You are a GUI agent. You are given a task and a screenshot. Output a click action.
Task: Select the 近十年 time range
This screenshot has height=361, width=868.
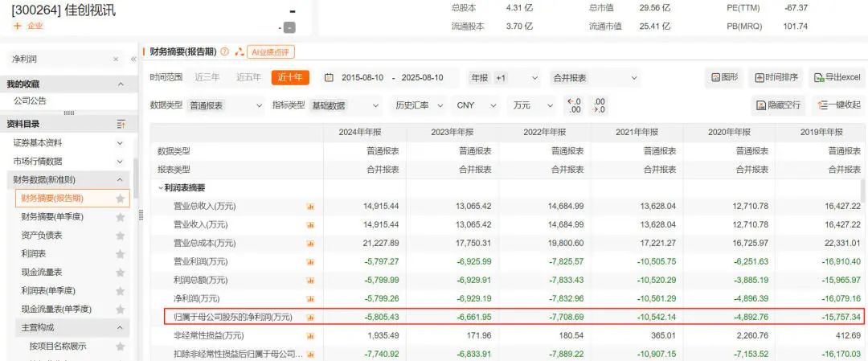[x=290, y=77]
